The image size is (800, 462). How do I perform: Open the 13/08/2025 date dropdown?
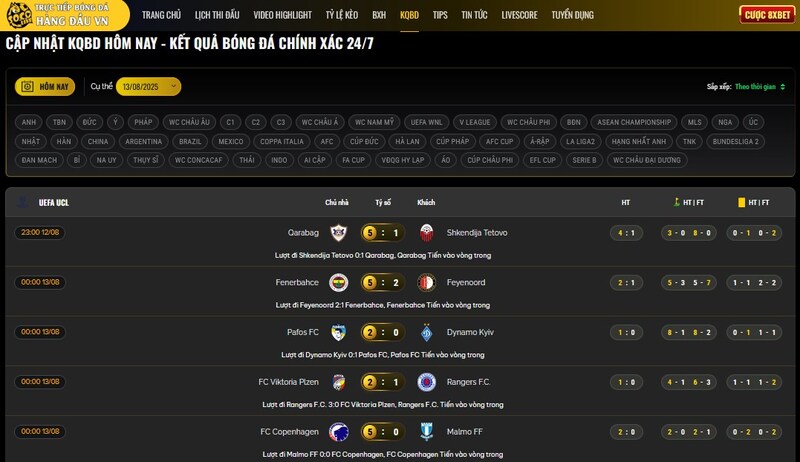click(x=148, y=87)
